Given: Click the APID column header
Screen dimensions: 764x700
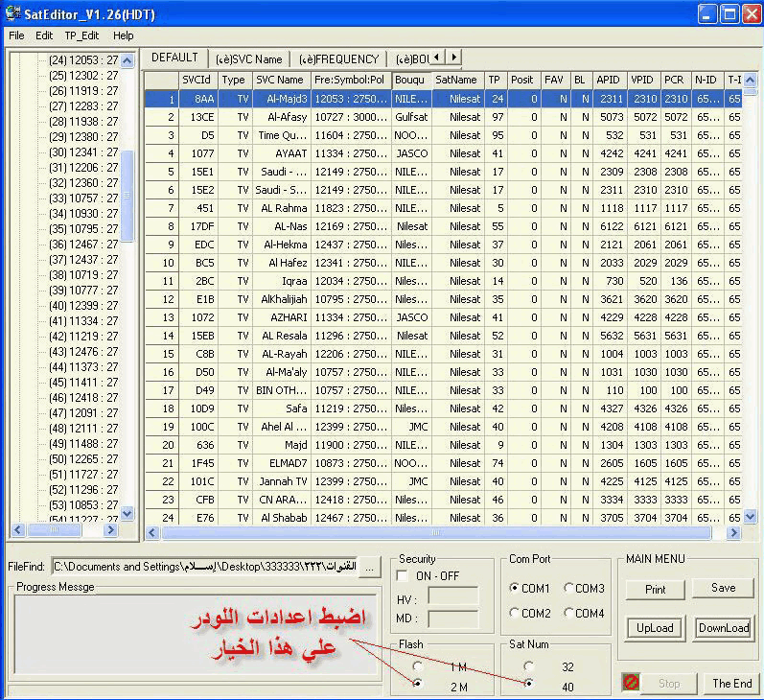Looking at the screenshot, I should click(609, 80).
